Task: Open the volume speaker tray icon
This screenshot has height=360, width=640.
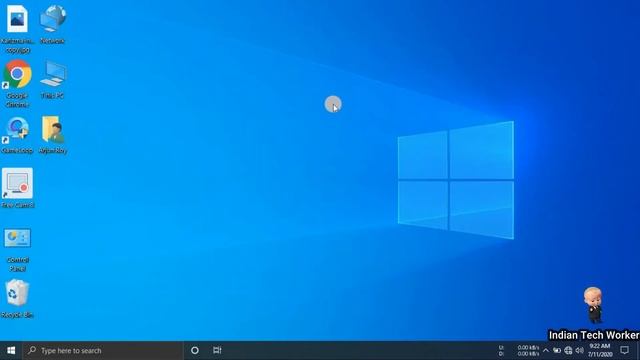Action: 580,351
